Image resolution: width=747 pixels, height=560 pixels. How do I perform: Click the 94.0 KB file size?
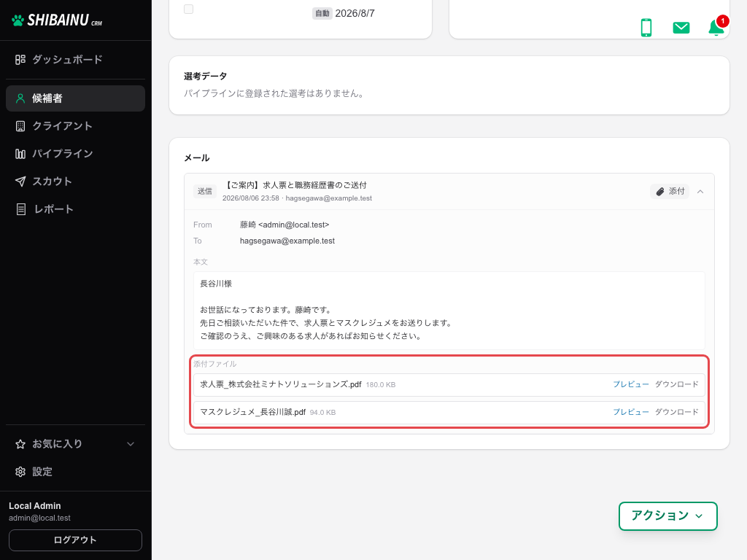click(x=322, y=413)
